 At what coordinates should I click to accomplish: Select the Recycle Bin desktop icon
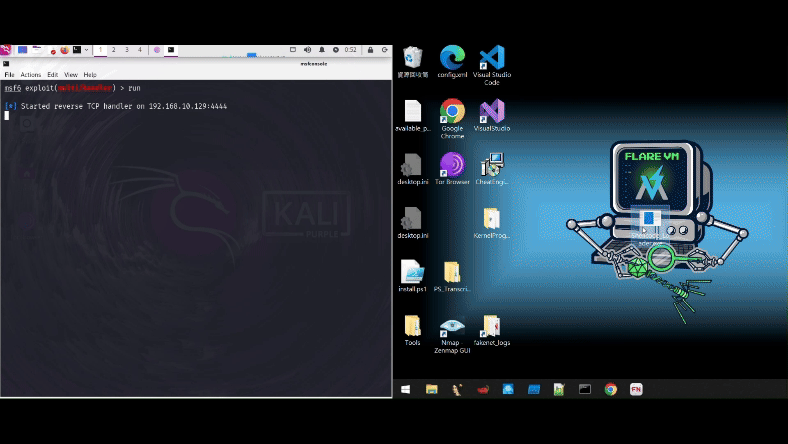(x=413, y=62)
